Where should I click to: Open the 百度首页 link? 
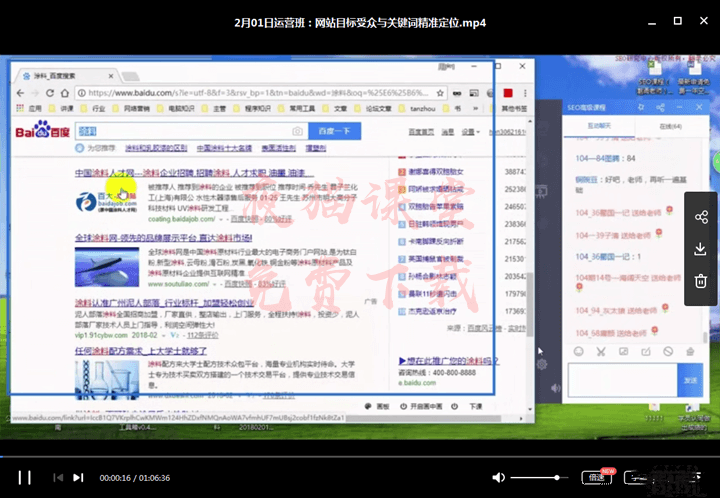(x=421, y=132)
